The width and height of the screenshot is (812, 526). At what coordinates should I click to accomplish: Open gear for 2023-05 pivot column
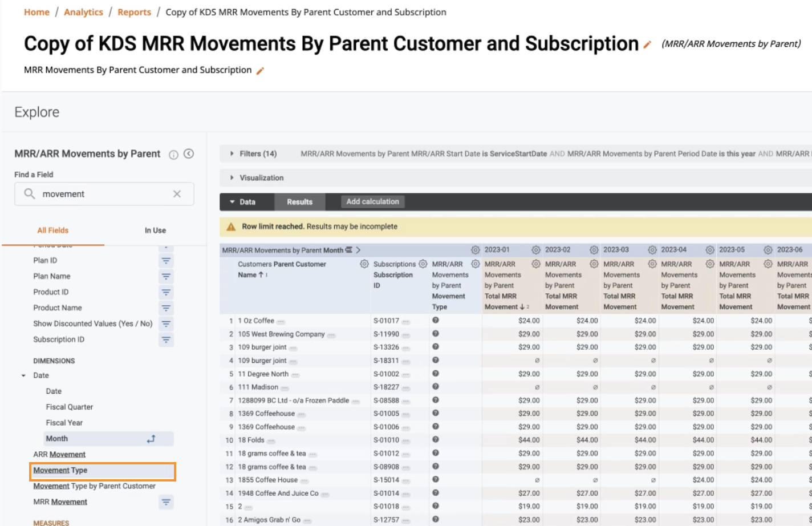(768, 250)
